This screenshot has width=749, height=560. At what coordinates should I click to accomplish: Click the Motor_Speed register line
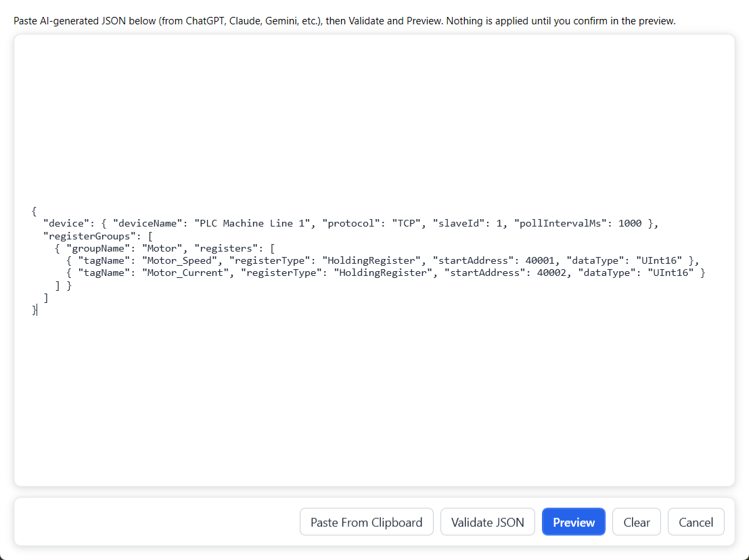click(383, 260)
